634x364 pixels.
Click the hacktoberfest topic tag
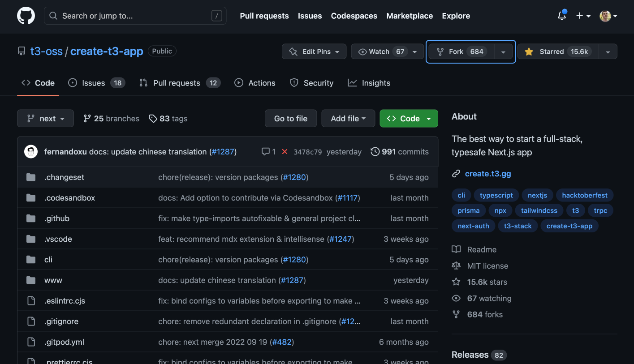coord(585,195)
